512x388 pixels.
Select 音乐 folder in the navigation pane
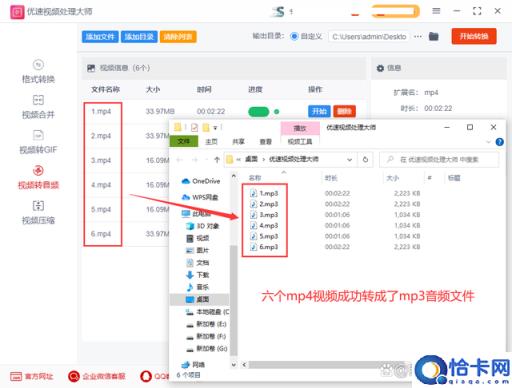coord(198,287)
